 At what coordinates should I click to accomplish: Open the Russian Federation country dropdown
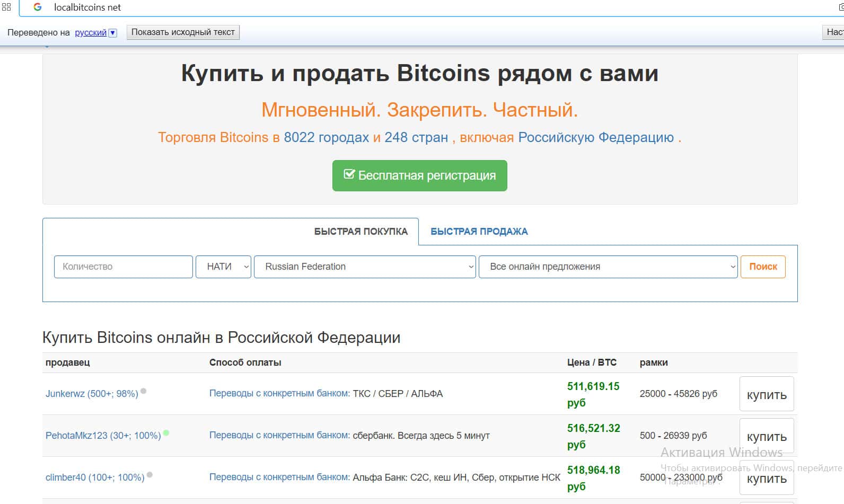pos(365,267)
